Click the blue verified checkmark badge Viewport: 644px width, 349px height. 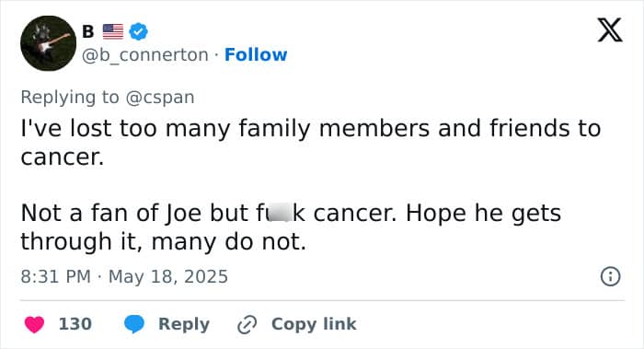point(138,31)
